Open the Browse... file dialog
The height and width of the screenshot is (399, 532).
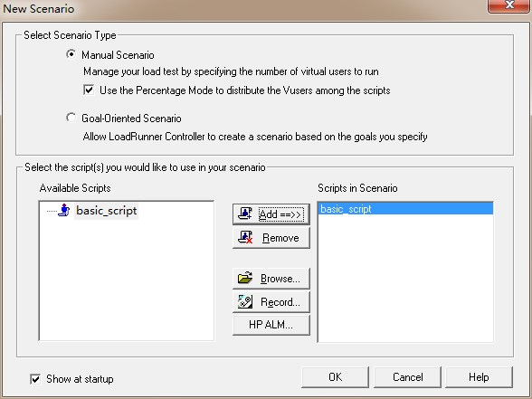[x=271, y=279]
